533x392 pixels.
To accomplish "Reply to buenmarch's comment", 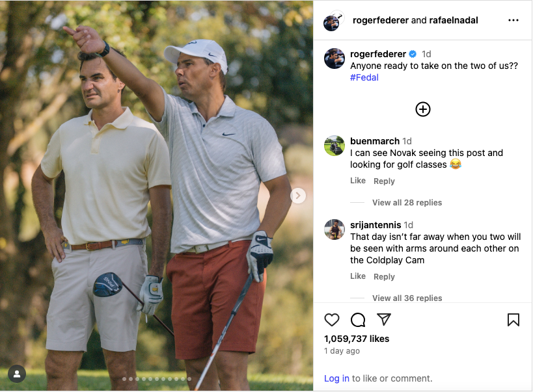I will pos(384,181).
